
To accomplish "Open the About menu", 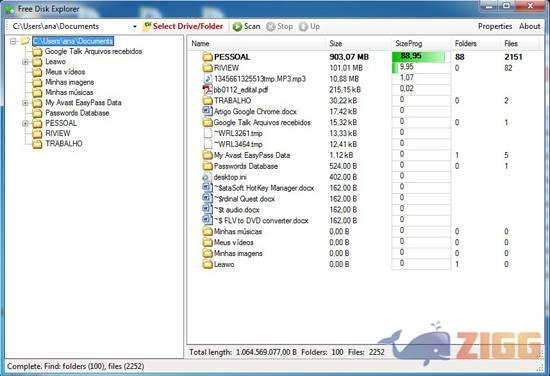I will click(x=530, y=26).
